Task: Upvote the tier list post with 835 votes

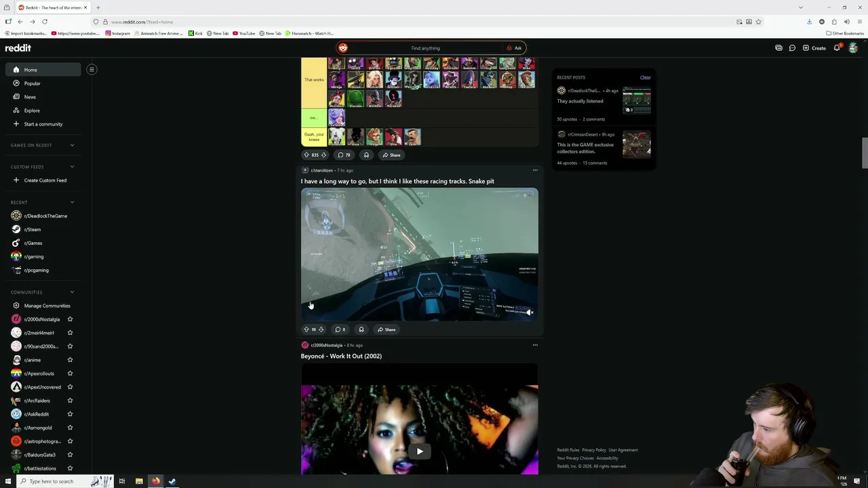Action: [306, 155]
